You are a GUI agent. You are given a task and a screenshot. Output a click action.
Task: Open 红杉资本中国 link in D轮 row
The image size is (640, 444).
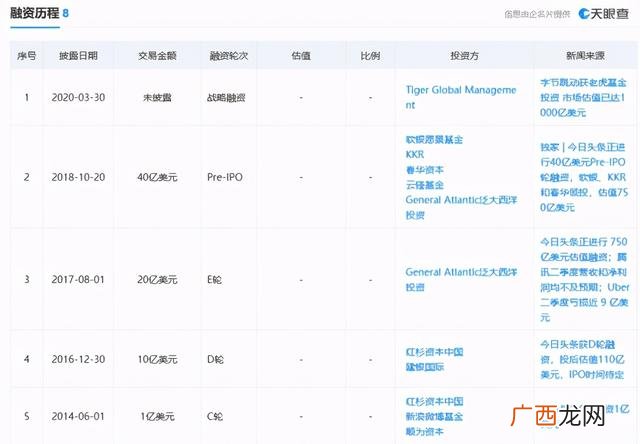434,352
